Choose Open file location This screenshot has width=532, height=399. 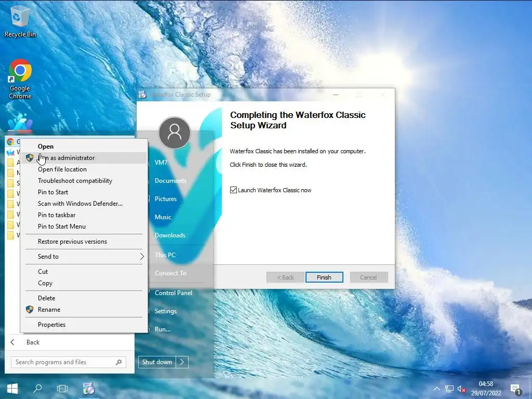point(84,169)
